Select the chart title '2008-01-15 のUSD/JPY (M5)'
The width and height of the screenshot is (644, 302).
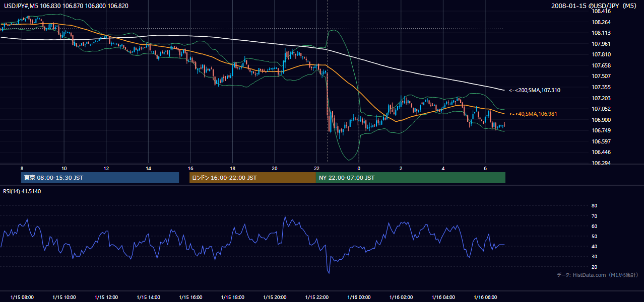595,6
